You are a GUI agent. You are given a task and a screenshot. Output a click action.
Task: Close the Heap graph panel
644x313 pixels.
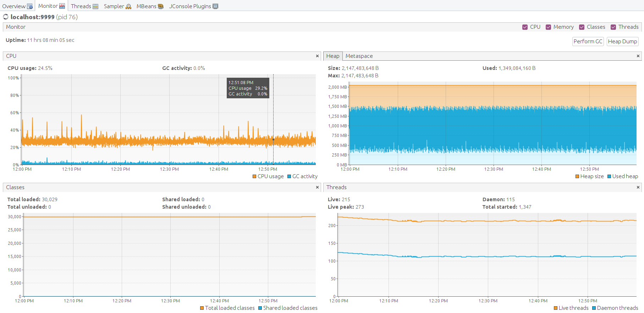point(638,56)
